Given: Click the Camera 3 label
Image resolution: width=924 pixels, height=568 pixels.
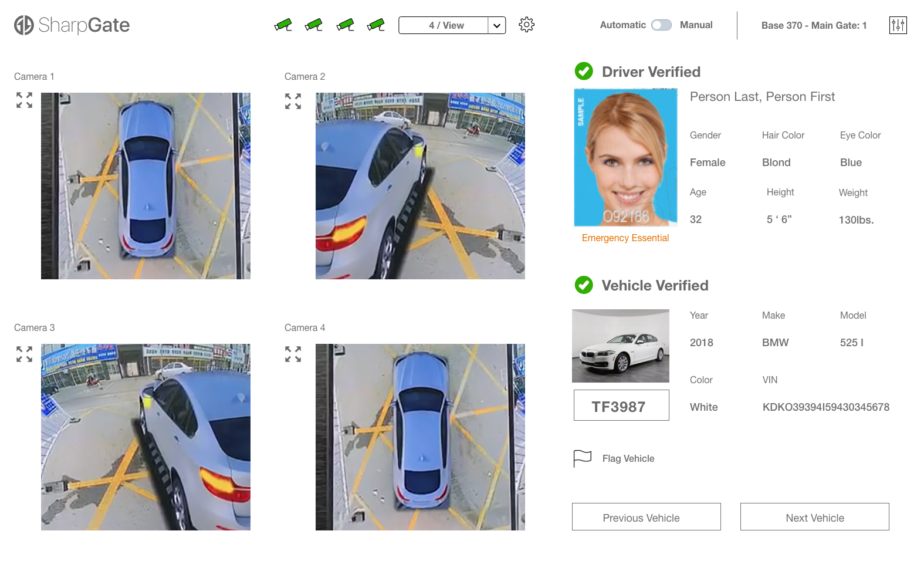Looking at the screenshot, I should [34, 327].
